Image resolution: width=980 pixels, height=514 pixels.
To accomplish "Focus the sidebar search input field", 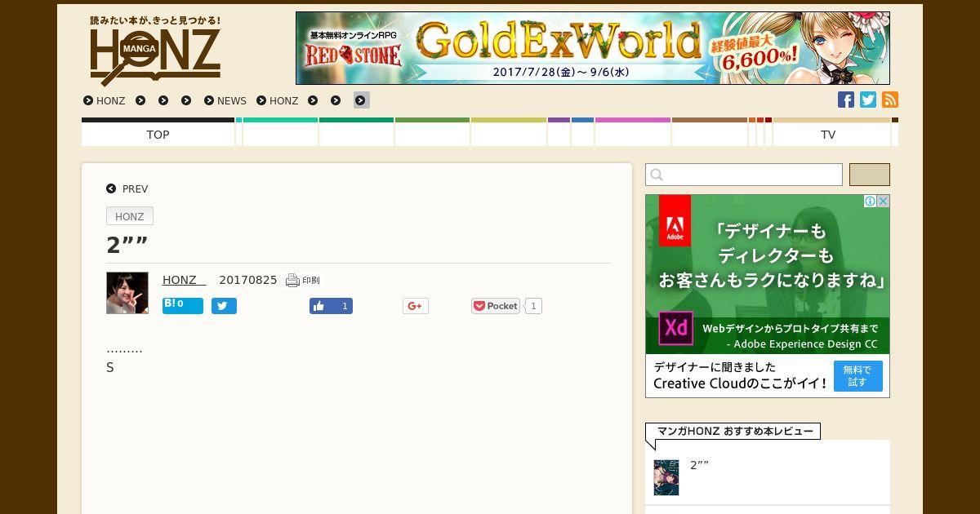I will click(744, 175).
